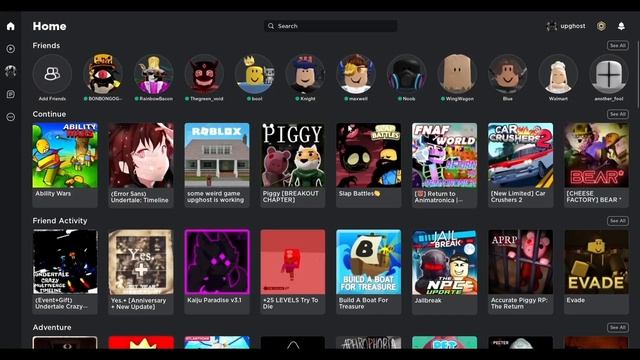Open friend Knight avatar

coord(305,74)
